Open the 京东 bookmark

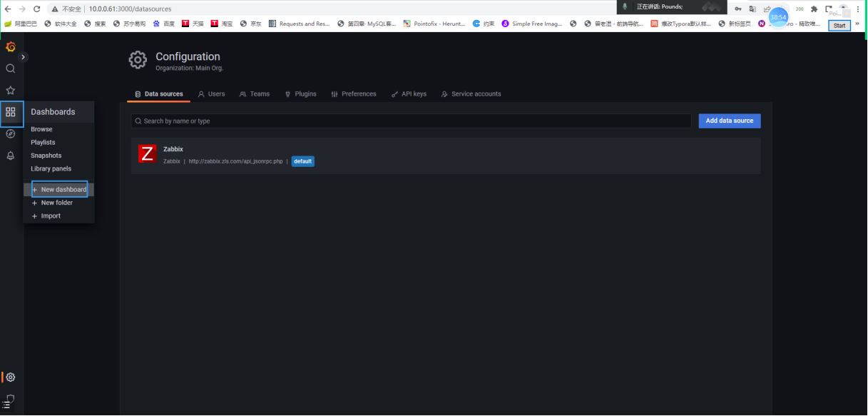250,24
